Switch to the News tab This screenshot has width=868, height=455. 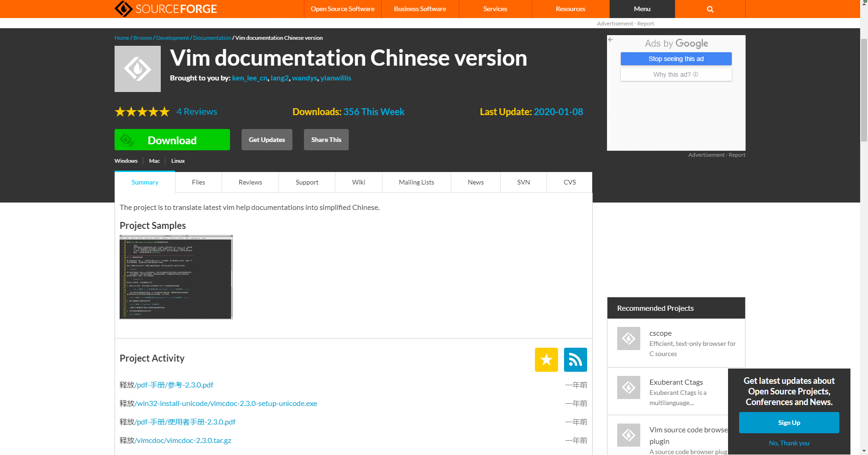click(476, 182)
